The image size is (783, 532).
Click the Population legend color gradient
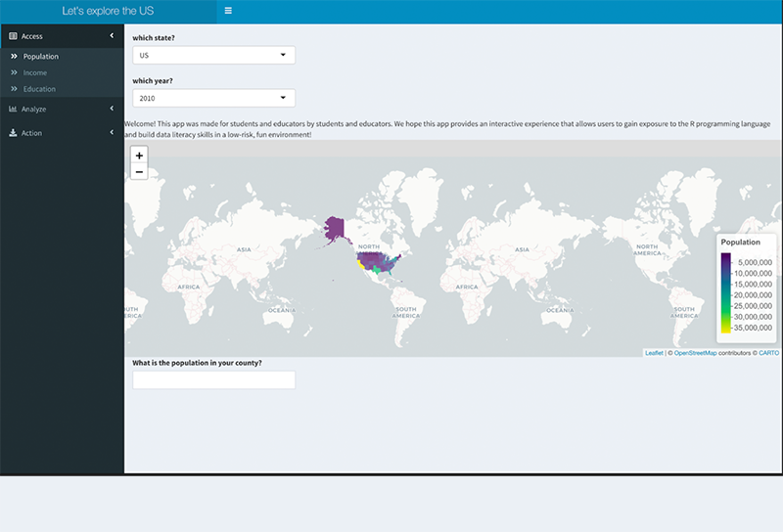click(725, 293)
